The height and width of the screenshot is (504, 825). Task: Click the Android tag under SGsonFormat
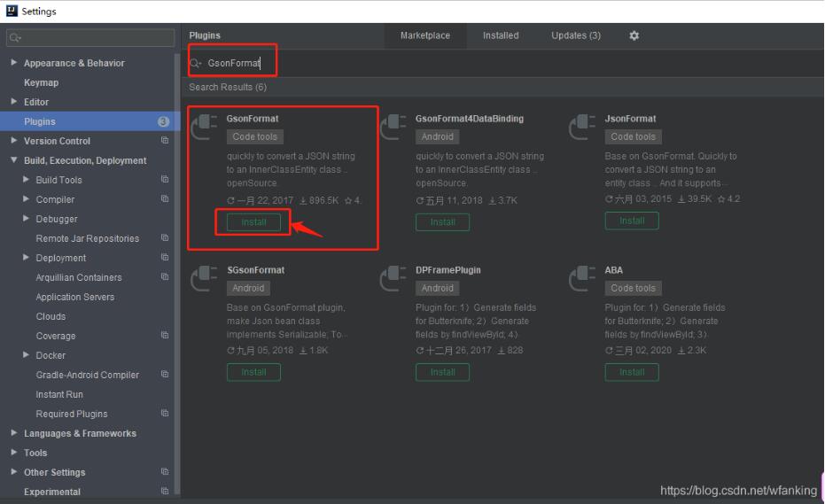point(248,288)
